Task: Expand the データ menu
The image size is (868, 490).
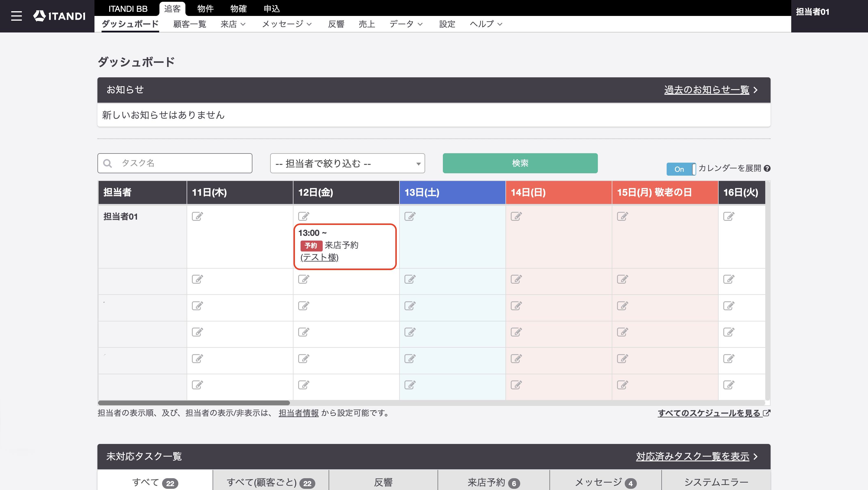Action: point(406,24)
